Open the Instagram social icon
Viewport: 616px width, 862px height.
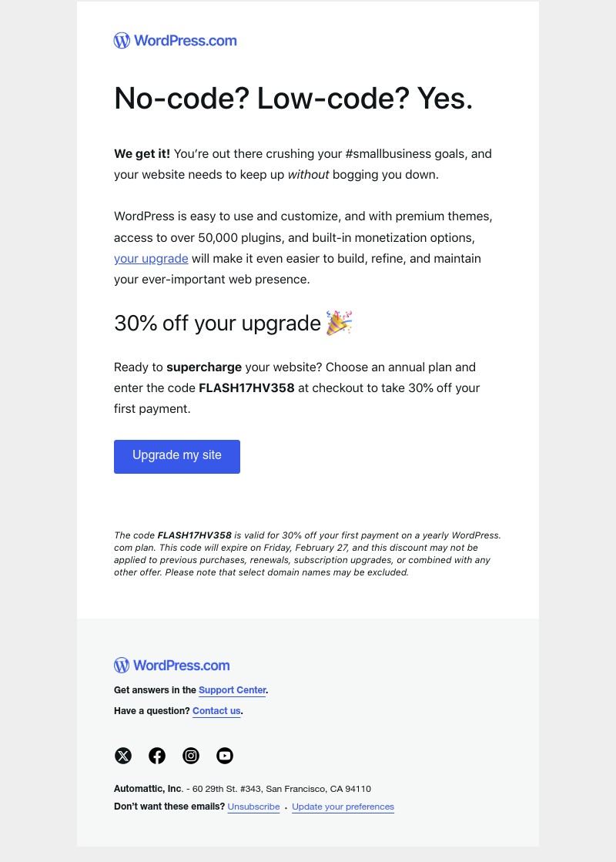point(191,756)
